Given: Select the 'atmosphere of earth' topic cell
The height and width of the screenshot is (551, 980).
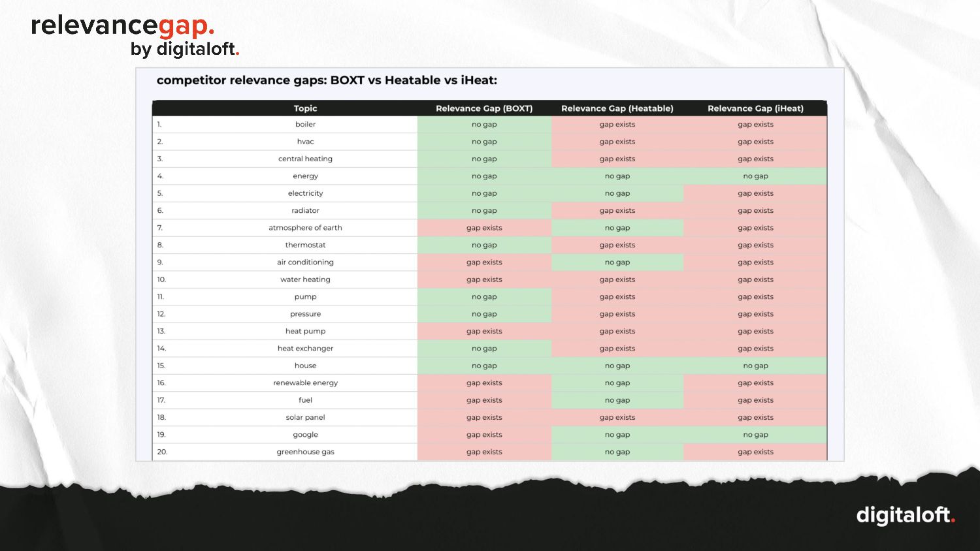Looking at the screenshot, I should tap(305, 228).
